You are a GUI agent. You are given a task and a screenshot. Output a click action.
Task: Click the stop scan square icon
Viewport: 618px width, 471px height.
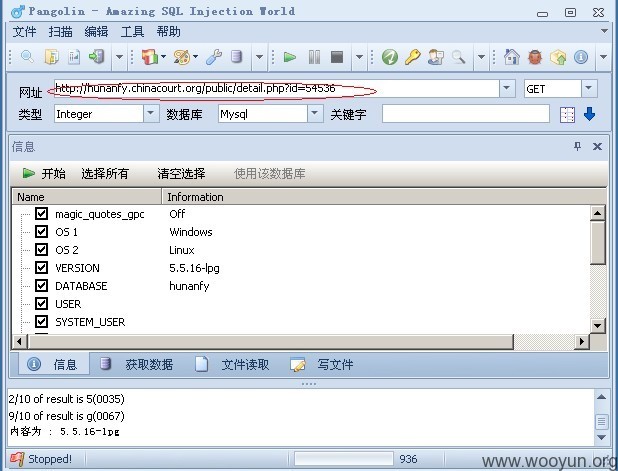(337, 57)
